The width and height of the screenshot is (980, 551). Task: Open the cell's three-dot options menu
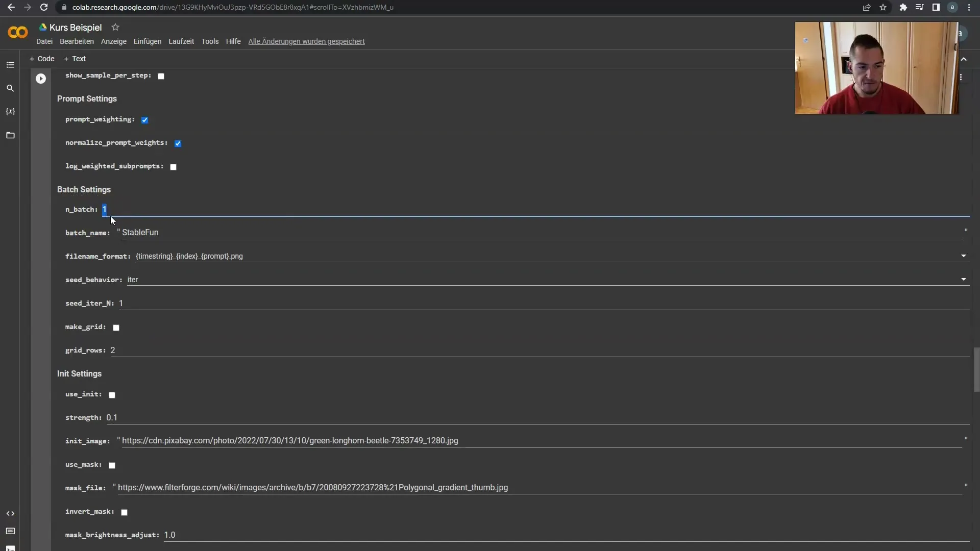click(x=961, y=77)
